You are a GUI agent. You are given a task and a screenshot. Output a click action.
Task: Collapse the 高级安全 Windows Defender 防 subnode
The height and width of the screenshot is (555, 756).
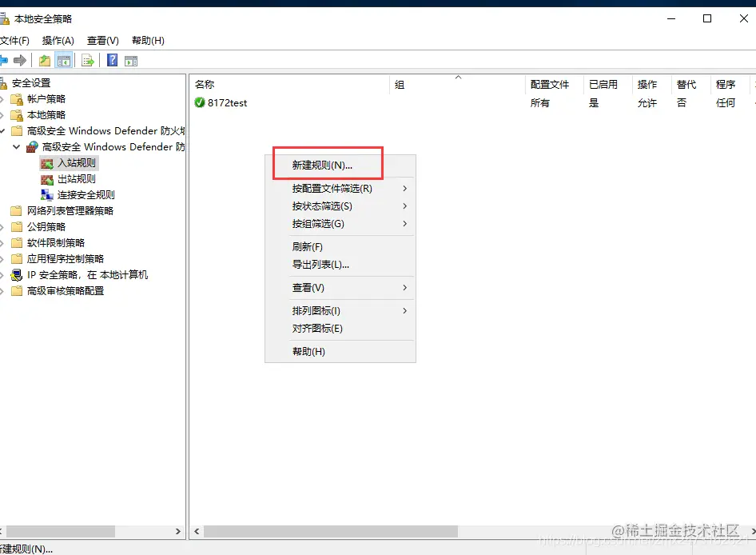click(17, 146)
